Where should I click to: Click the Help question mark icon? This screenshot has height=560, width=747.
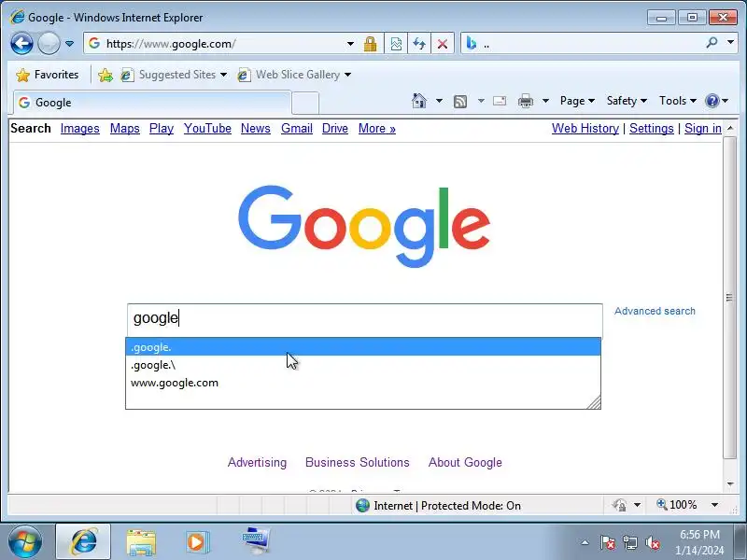tap(712, 101)
